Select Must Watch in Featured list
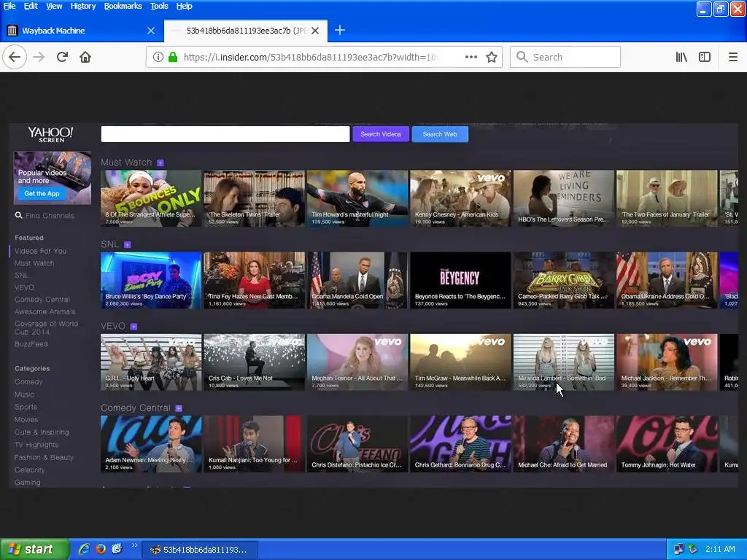The height and width of the screenshot is (560, 747). click(34, 263)
